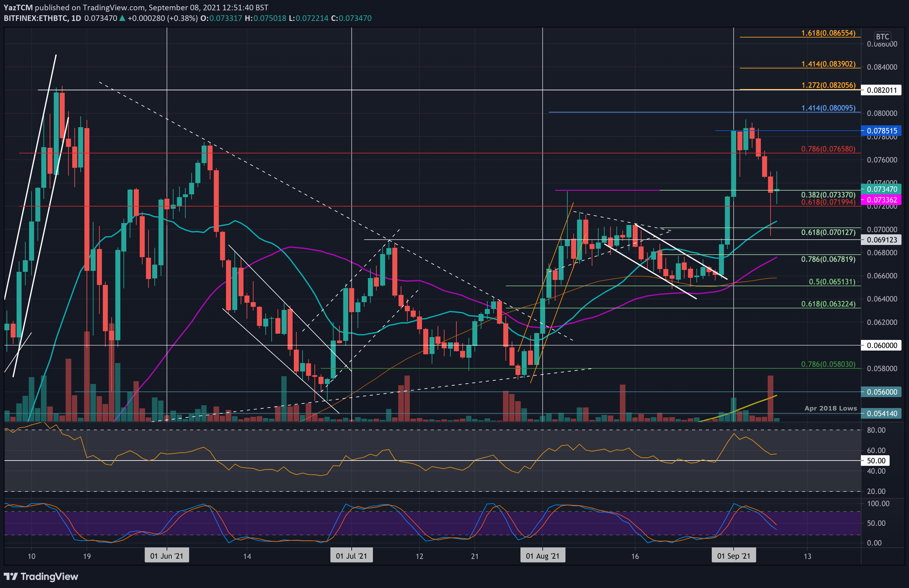Select the 01 Aug '21 date marker
Viewport: 909px width, 588px height.
coord(542,556)
